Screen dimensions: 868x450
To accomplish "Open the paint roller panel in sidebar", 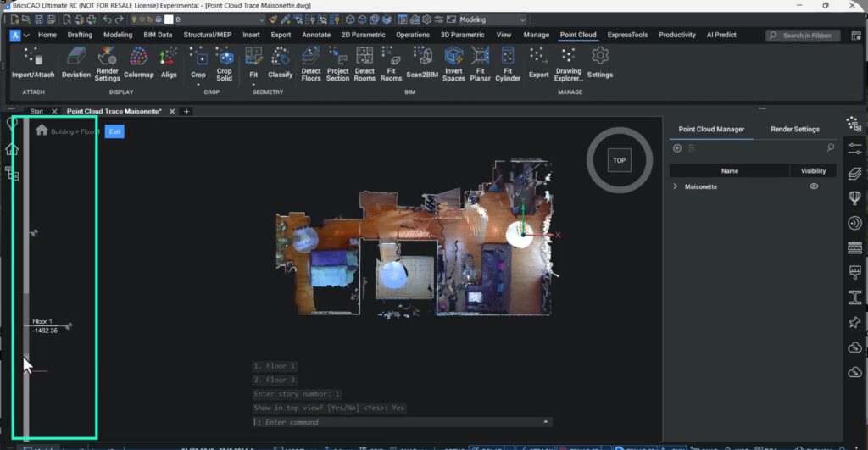I will [x=854, y=272].
